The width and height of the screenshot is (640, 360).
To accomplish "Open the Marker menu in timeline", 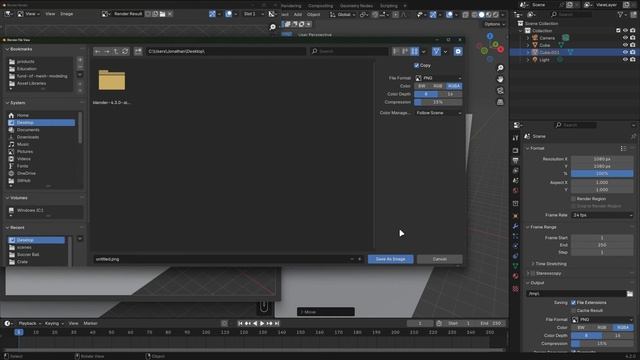I will [x=91, y=323].
